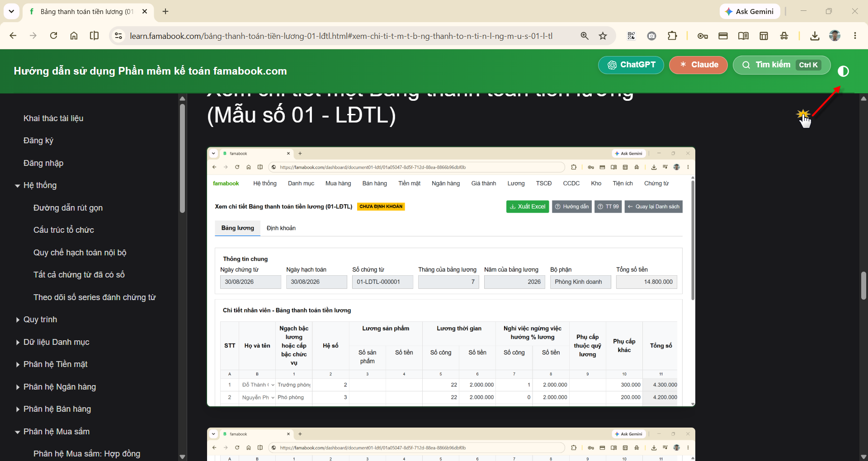This screenshot has height=461, width=868.
Task: Open the browser extensions puzzle icon
Action: click(x=672, y=36)
